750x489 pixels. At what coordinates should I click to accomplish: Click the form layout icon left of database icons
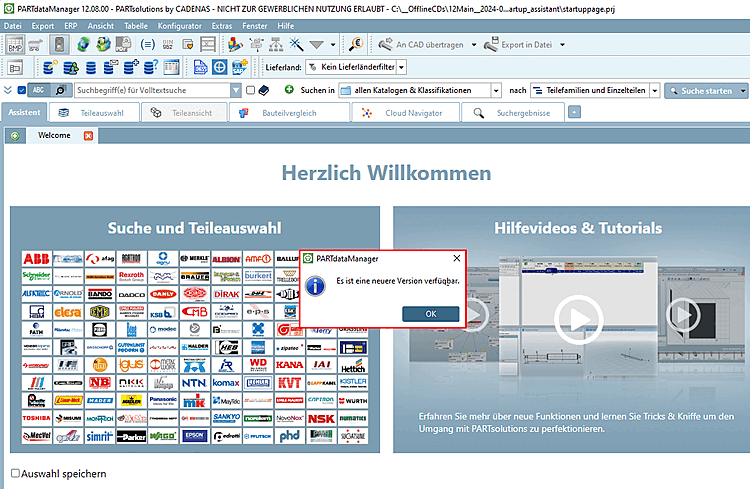pos(15,67)
